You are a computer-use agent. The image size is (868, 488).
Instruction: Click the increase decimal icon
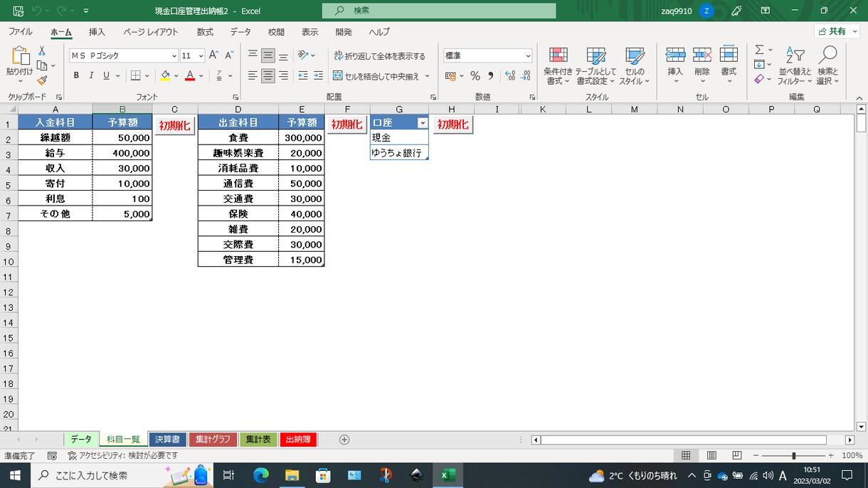tap(510, 76)
